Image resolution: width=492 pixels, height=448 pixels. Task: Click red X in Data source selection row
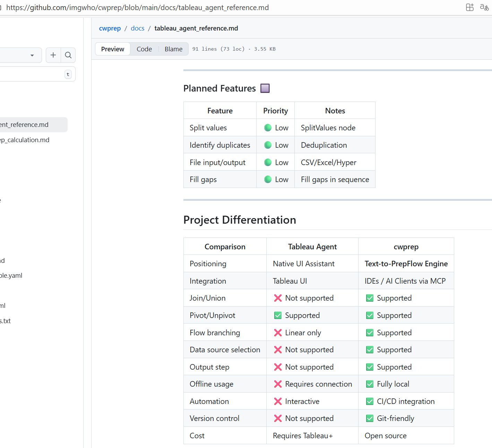coord(278,350)
